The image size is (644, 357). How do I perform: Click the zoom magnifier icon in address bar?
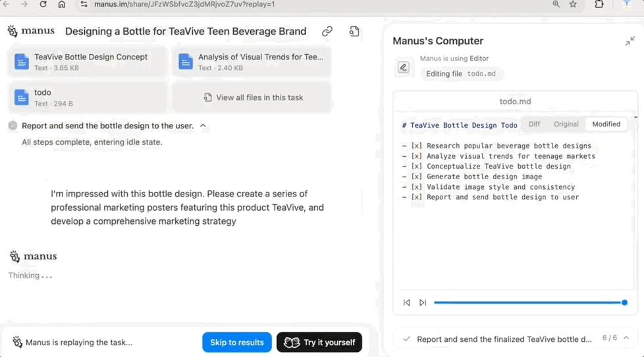click(556, 4)
